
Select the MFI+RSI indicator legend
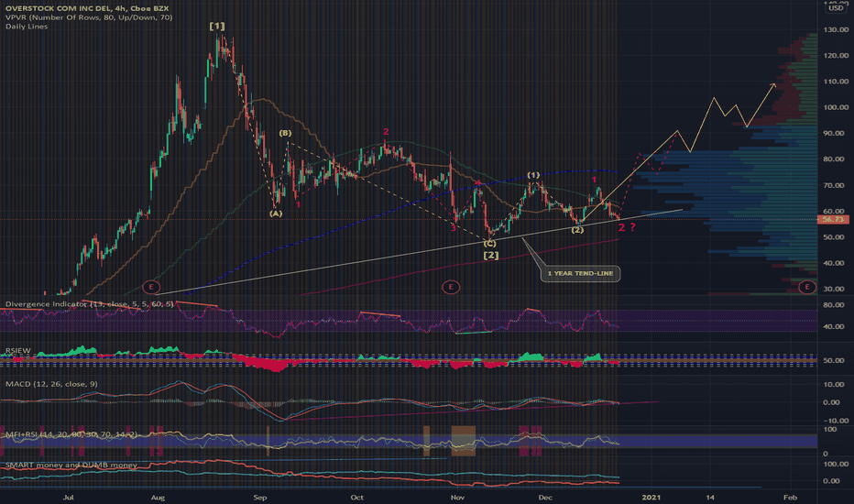point(71,434)
